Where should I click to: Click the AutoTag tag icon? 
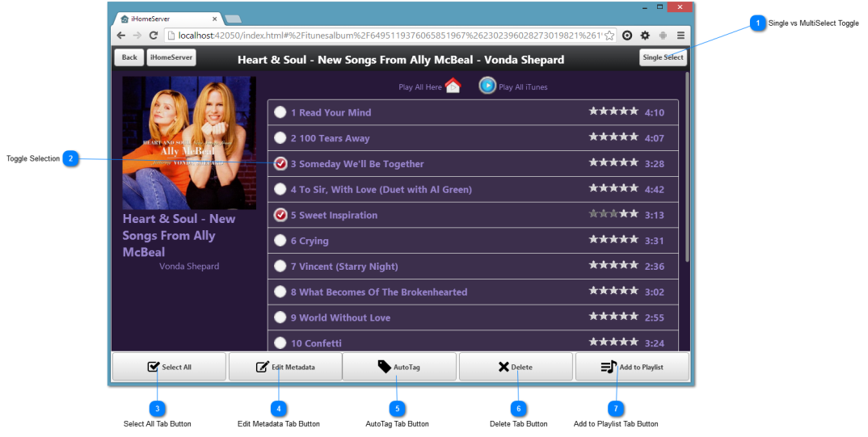[384, 366]
